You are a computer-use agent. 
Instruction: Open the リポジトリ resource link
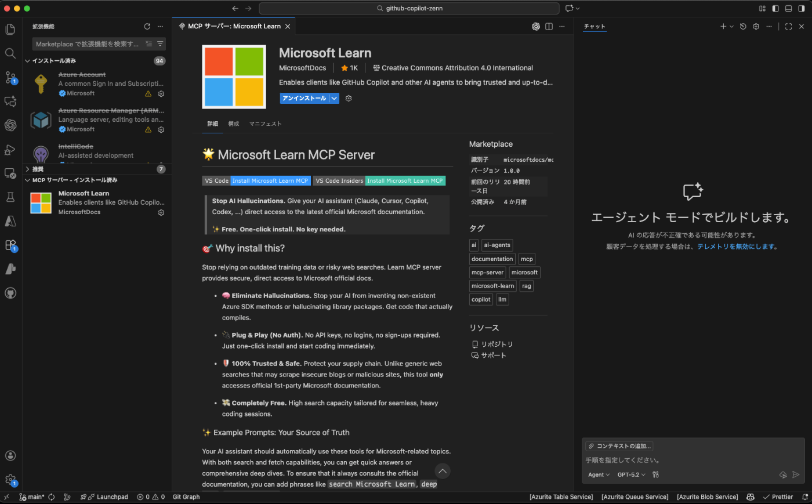pyautogui.click(x=492, y=345)
